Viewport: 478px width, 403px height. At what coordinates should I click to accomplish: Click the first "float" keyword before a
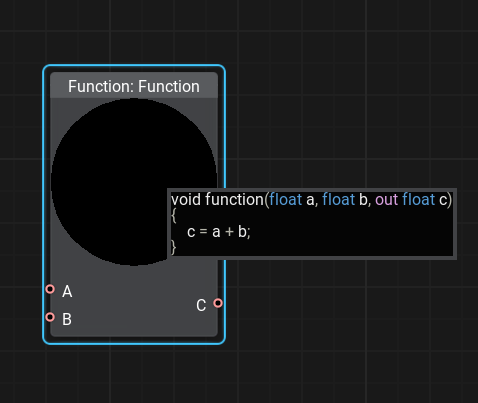tap(286, 200)
